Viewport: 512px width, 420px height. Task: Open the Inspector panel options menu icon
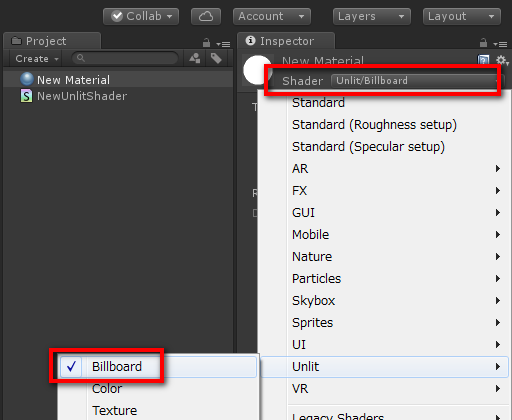pyautogui.click(x=500, y=44)
